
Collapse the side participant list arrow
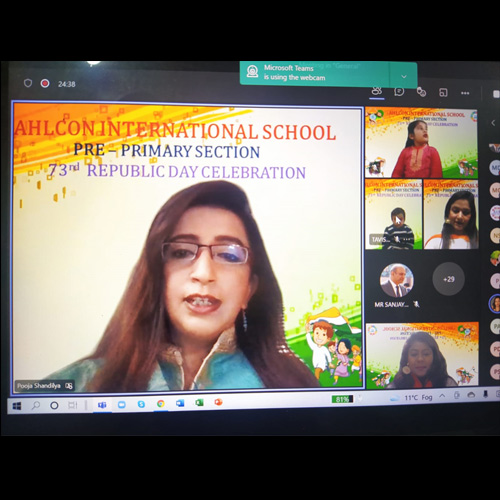coord(493,123)
